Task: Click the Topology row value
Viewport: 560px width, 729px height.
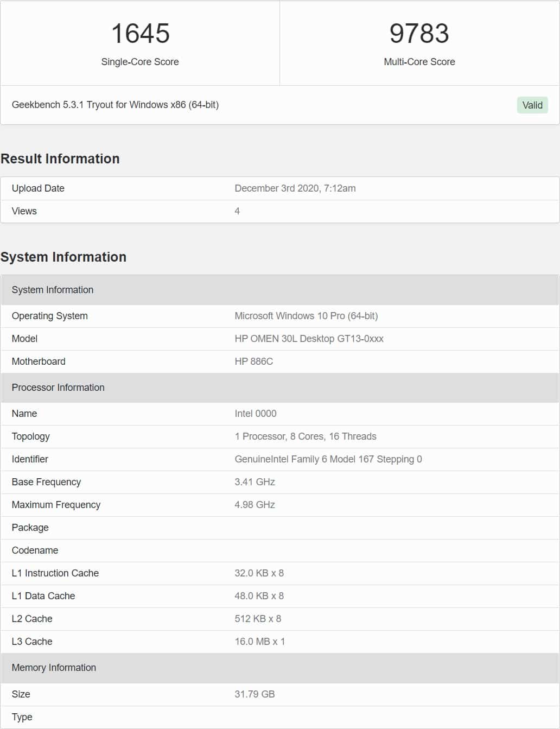Action: [306, 436]
